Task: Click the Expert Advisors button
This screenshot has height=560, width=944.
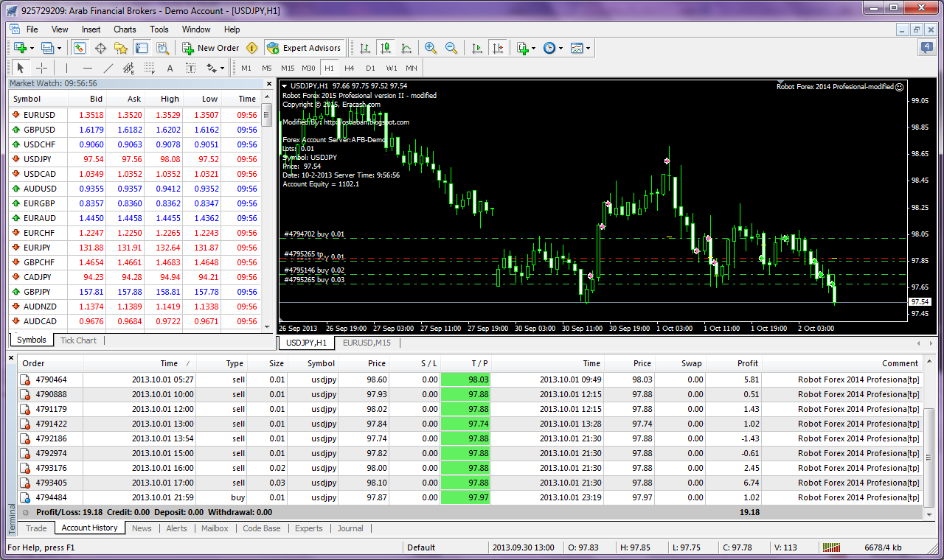Action: tap(304, 48)
